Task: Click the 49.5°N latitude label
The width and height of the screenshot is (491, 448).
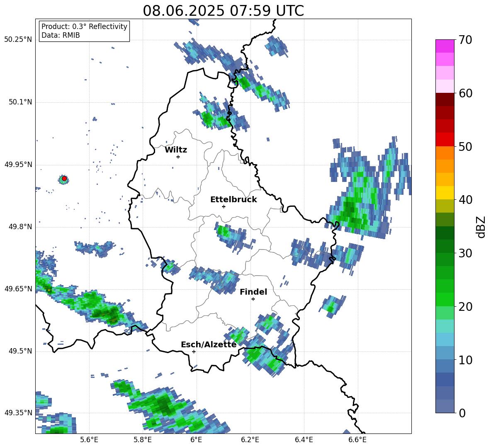Action: (x=20, y=351)
